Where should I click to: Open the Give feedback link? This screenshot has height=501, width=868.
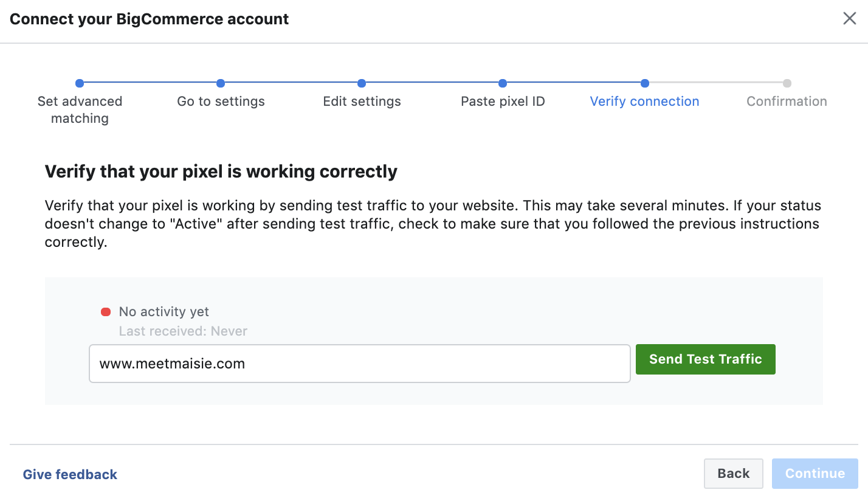[70, 474]
